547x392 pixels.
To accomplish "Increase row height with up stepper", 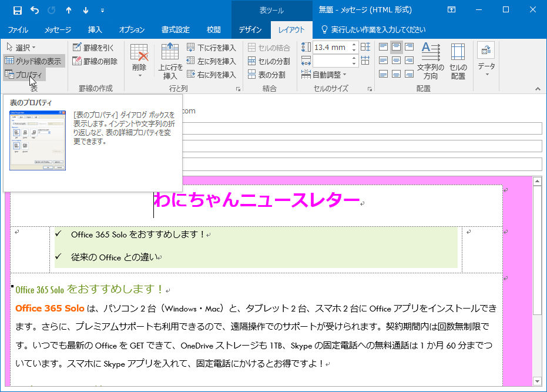I will coord(354,45).
